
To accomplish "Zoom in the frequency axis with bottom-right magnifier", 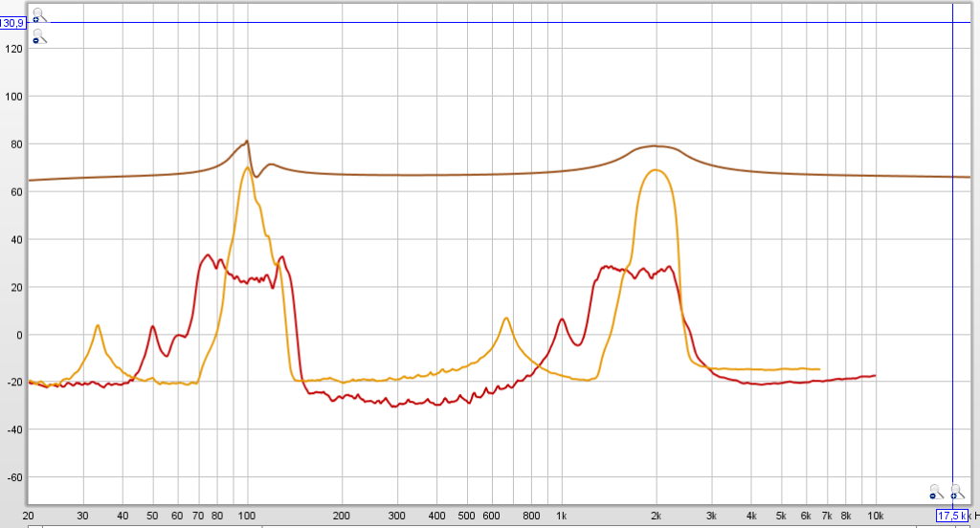I will tap(955, 493).
